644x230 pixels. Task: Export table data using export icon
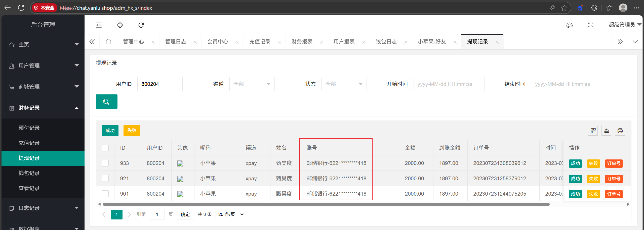click(x=607, y=131)
